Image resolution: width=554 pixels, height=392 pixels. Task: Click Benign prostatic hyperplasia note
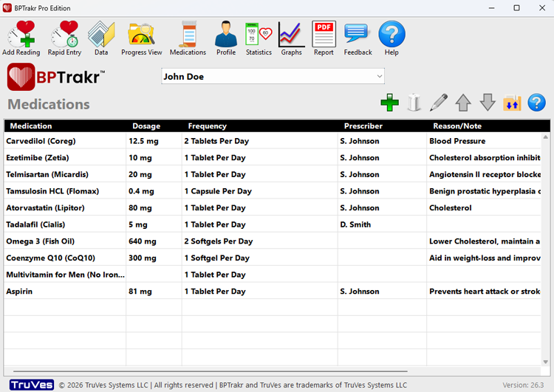[484, 191]
